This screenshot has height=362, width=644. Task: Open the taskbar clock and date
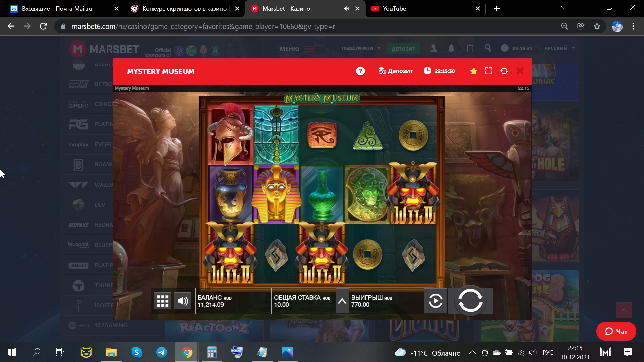(x=575, y=352)
